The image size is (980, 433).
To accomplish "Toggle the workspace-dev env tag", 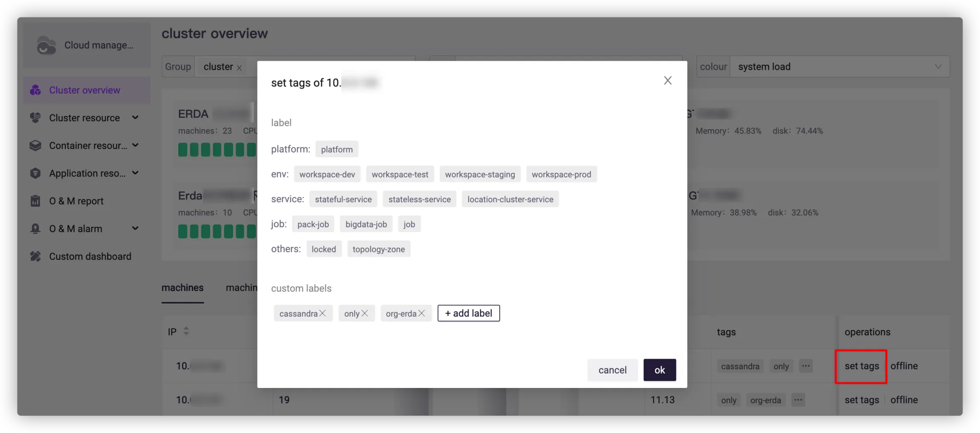I will coord(327,174).
